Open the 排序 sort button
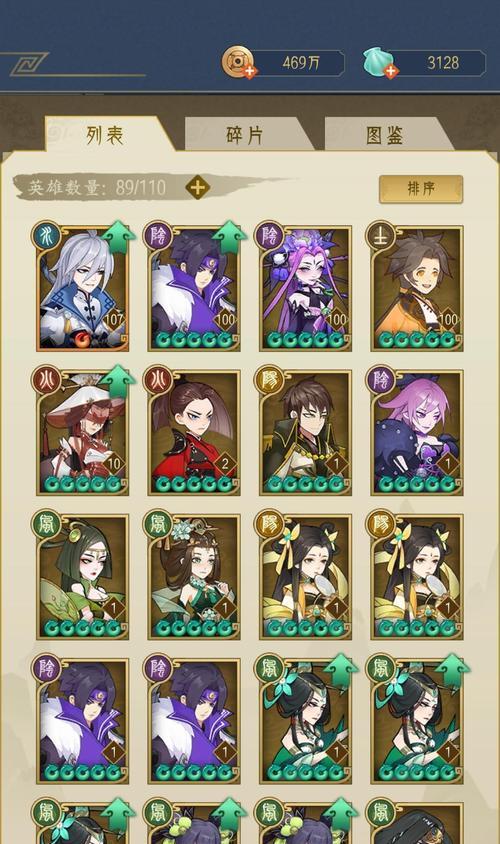The width and height of the screenshot is (500, 844). pos(421,188)
